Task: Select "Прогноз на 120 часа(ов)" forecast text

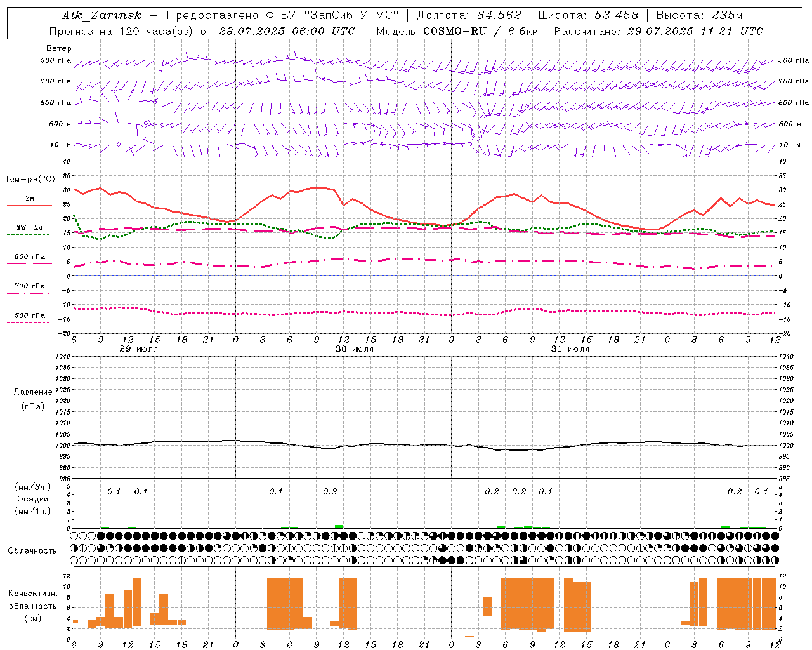Action: point(122,31)
